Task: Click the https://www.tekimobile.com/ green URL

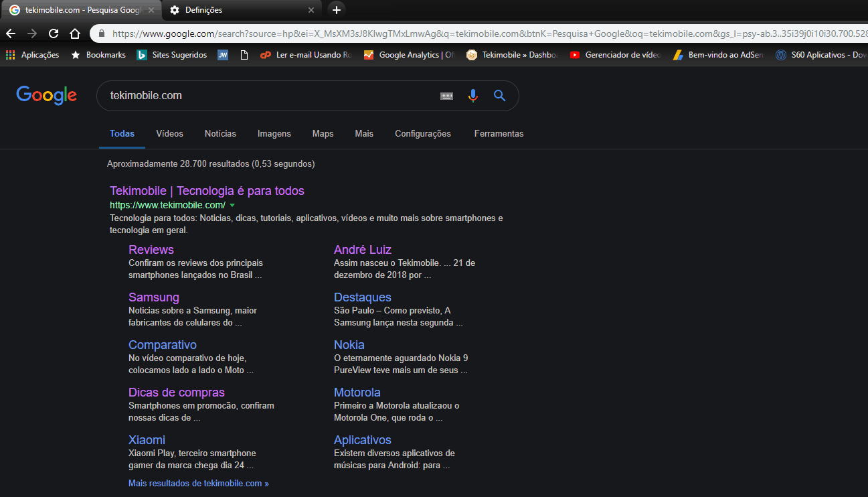Action: [167, 205]
